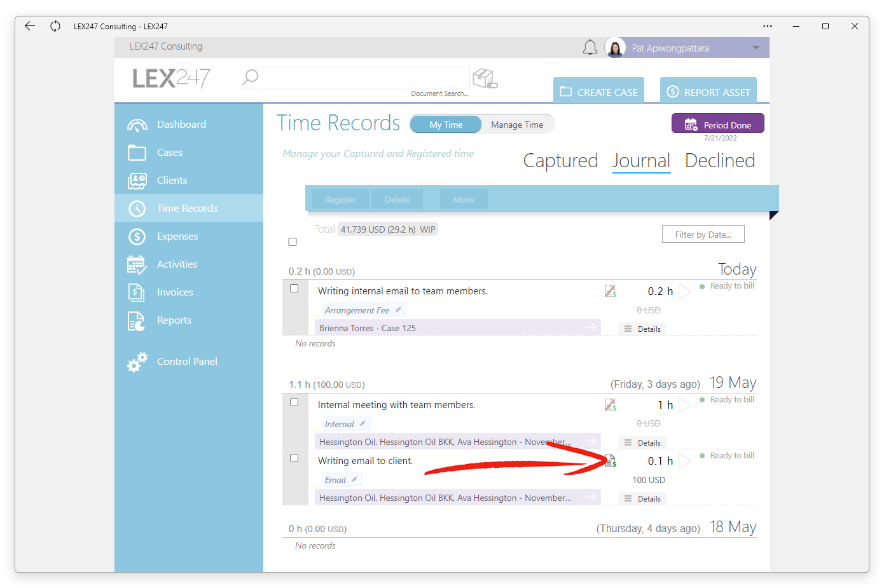Open the Dashboard gauge icon
The width and height of the screenshot is (884, 588).
pos(137,125)
